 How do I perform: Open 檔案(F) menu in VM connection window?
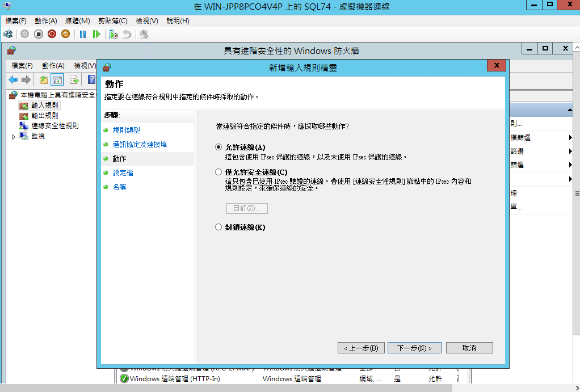coord(16,21)
